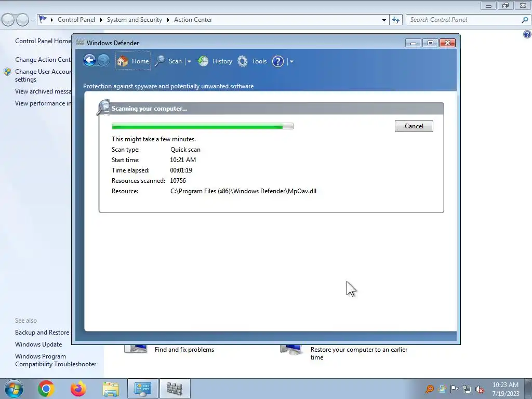This screenshot has height=399, width=532.
Task: Launch Google Chrome from taskbar
Action: 46,389
